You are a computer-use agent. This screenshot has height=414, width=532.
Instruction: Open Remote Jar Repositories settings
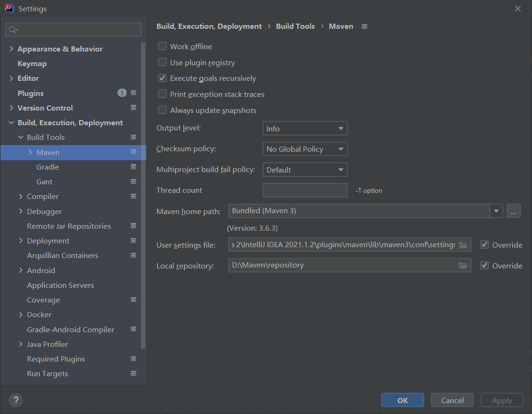69,226
